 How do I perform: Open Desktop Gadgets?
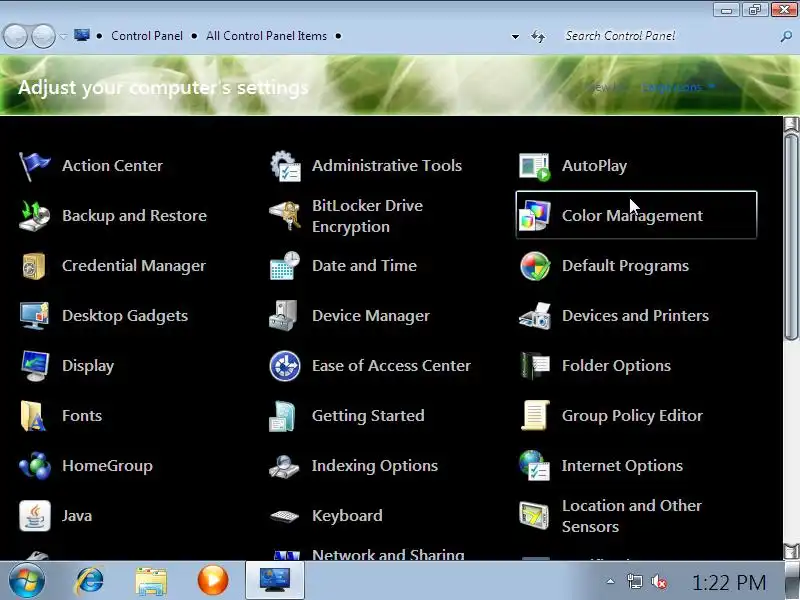[104, 316]
